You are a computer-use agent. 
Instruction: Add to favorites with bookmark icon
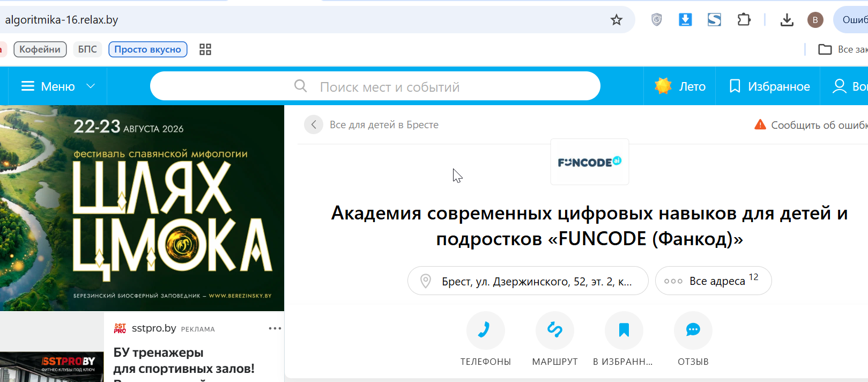click(624, 330)
